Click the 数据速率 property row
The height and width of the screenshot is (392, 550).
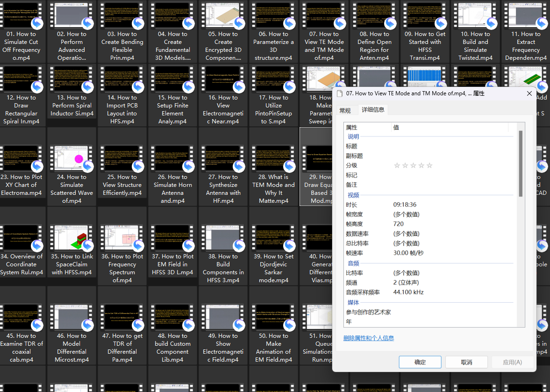[x=429, y=234]
